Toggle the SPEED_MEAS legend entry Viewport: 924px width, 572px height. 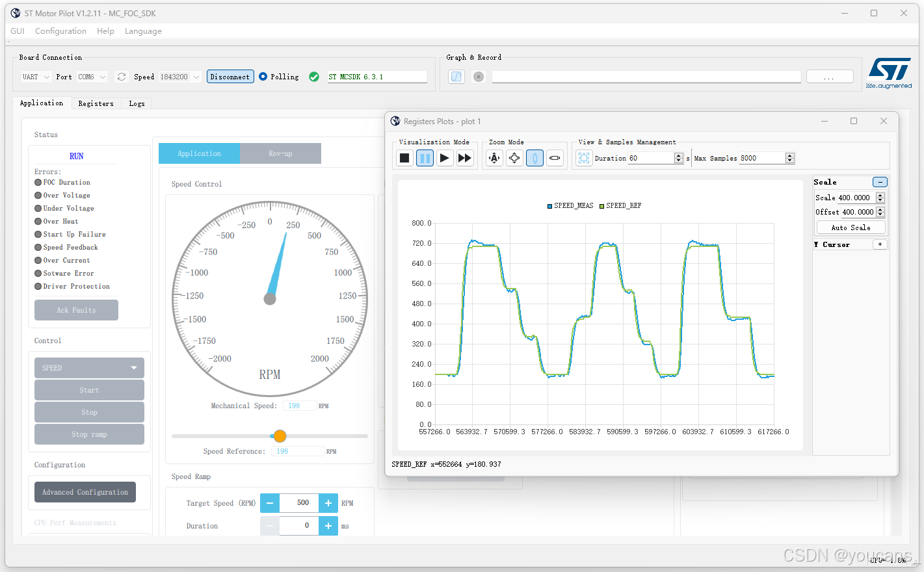click(x=570, y=205)
